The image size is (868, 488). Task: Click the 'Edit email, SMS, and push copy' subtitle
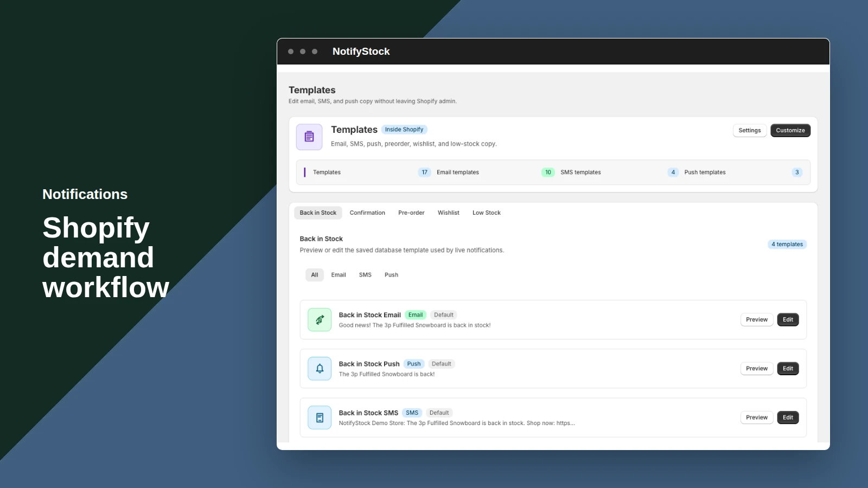pos(373,101)
